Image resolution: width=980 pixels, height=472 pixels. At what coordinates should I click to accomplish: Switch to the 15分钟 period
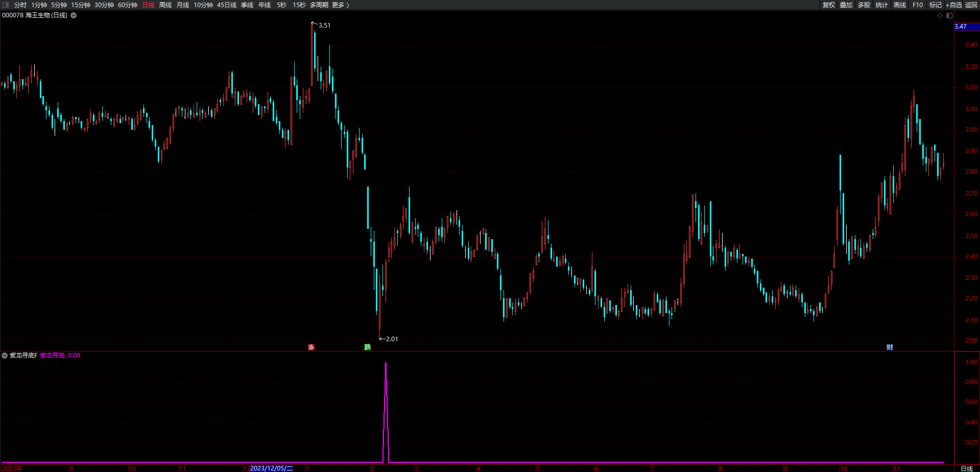(x=81, y=5)
